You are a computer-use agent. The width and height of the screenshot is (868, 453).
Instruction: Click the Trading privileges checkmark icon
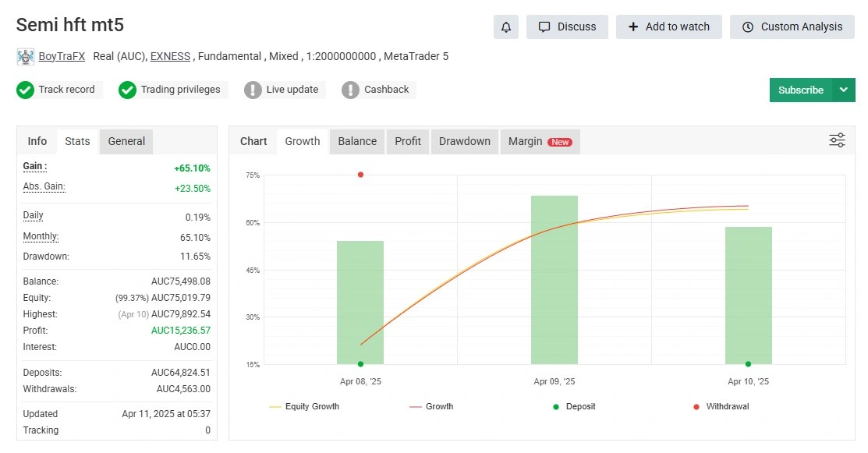(x=127, y=90)
